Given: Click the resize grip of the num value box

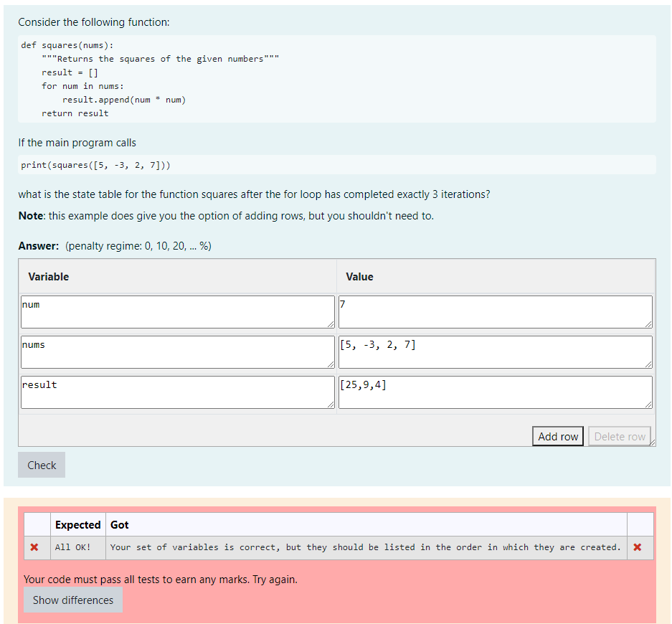Looking at the screenshot, I should tap(649, 326).
